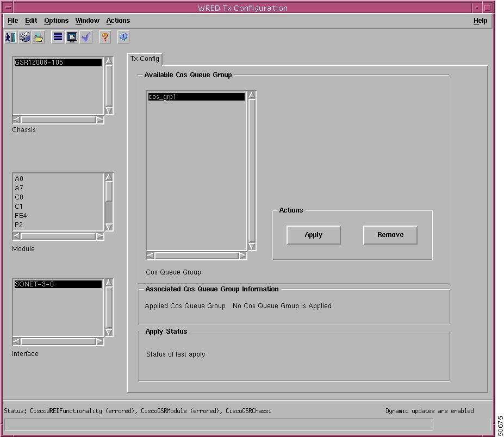
Task: Click the Apply button
Action: pos(313,235)
